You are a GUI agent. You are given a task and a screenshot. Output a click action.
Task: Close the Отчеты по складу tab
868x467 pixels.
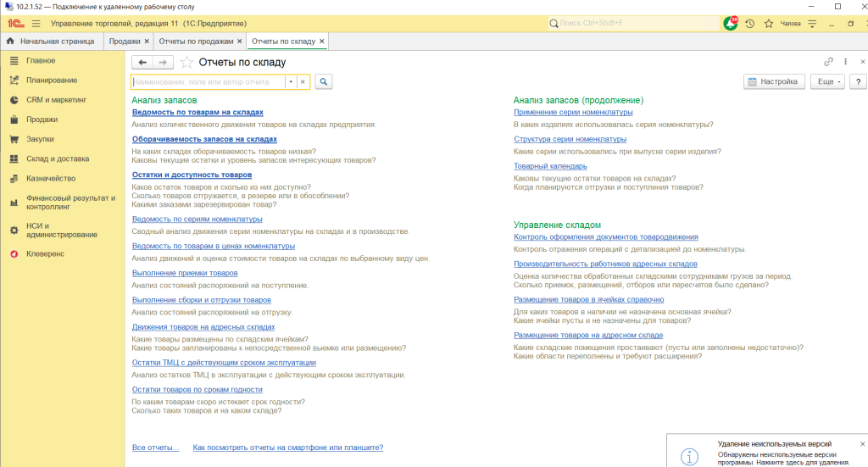[x=321, y=41]
